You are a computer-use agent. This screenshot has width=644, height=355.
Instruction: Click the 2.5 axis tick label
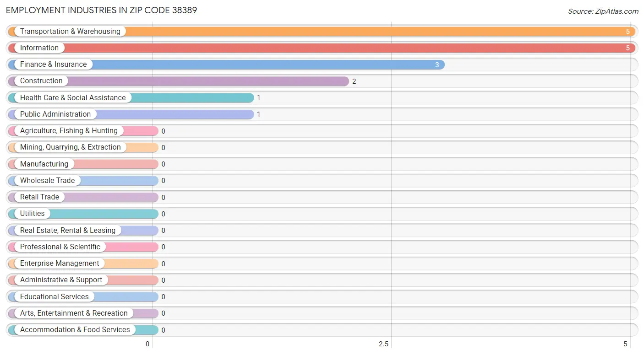(383, 344)
